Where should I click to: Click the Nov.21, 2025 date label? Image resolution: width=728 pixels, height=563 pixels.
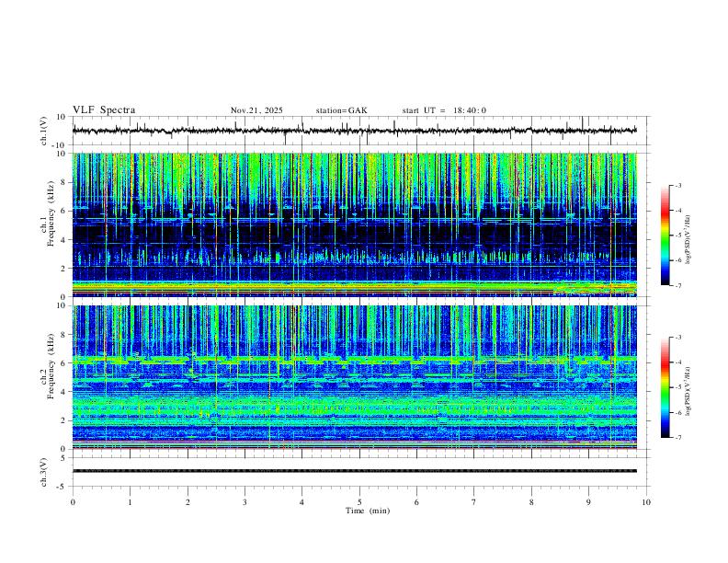[256, 110]
